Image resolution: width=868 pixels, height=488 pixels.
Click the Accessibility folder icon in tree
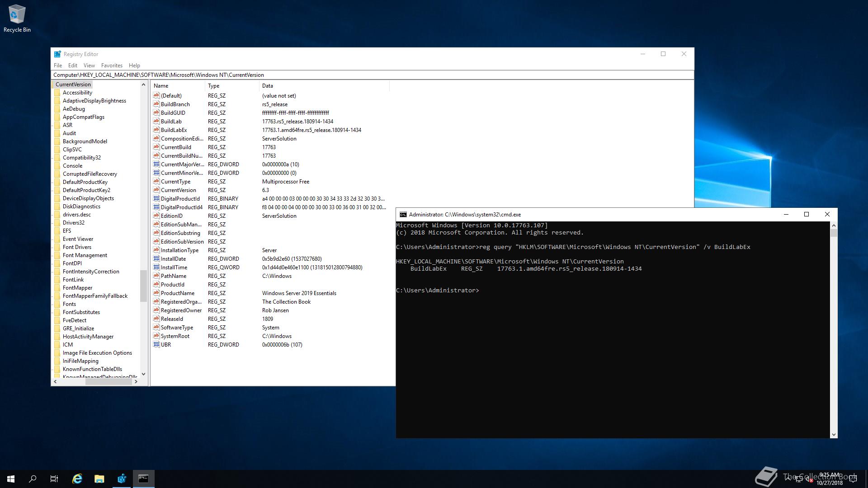57,93
